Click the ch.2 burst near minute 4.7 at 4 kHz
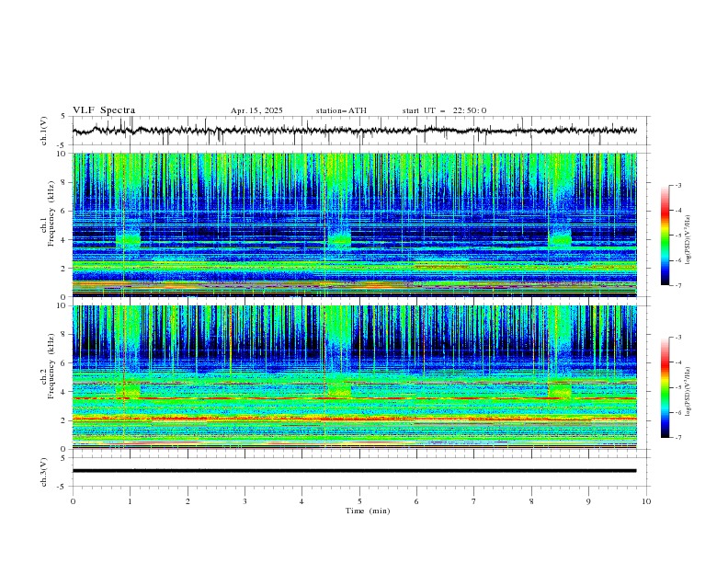This screenshot has height=563, width=728. tap(340, 389)
